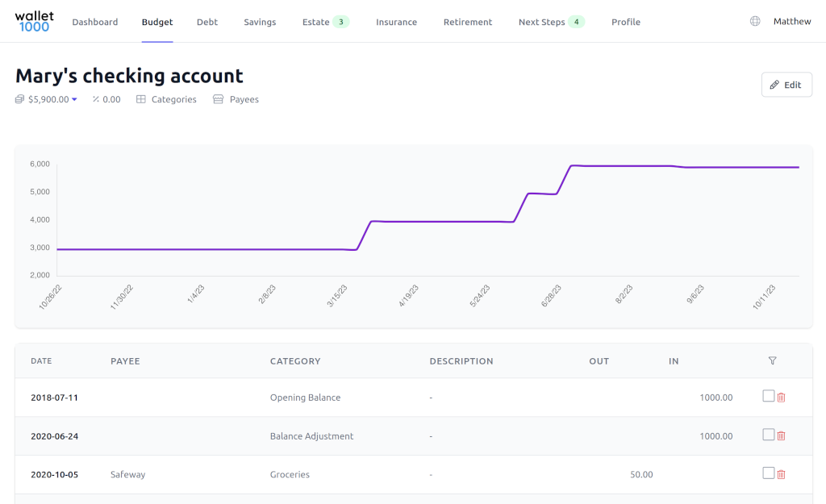Go to the Retirement tab
Screen dimensions: 826x504
tap(468, 22)
